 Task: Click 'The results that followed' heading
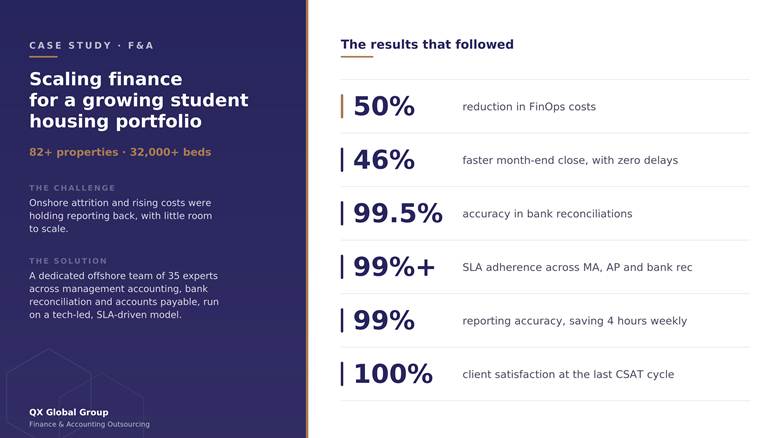click(x=427, y=44)
